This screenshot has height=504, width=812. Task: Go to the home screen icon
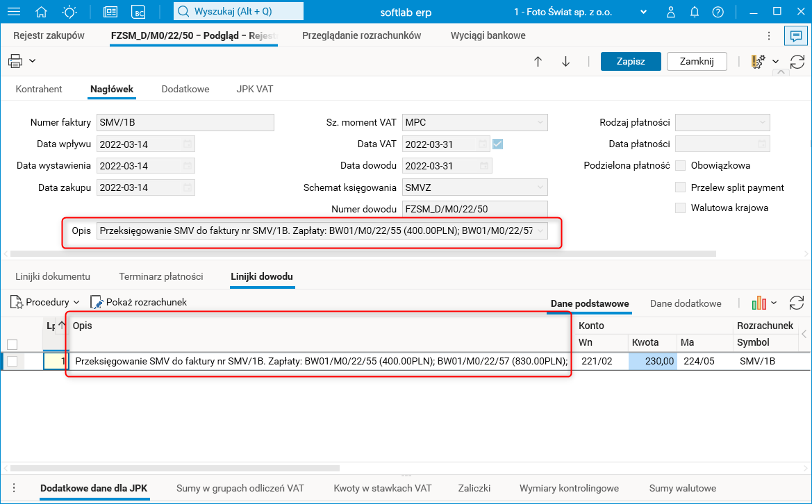[41, 11]
